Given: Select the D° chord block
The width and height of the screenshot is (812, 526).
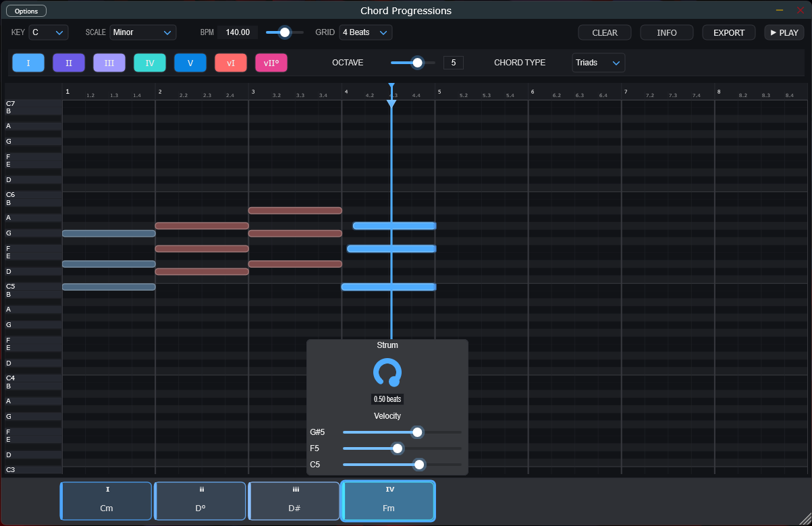Looking at the screenshot, I should pyautogui.click(x=200, y=501).
